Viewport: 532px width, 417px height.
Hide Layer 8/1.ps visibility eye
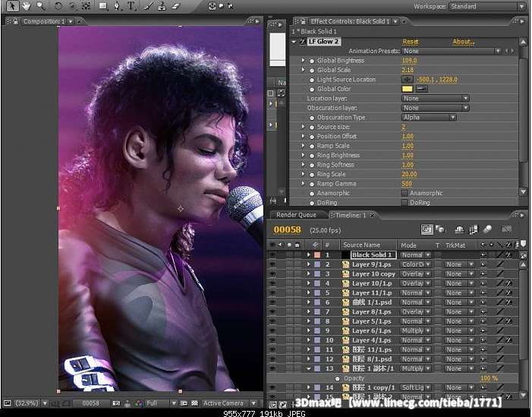coord(272,311)
